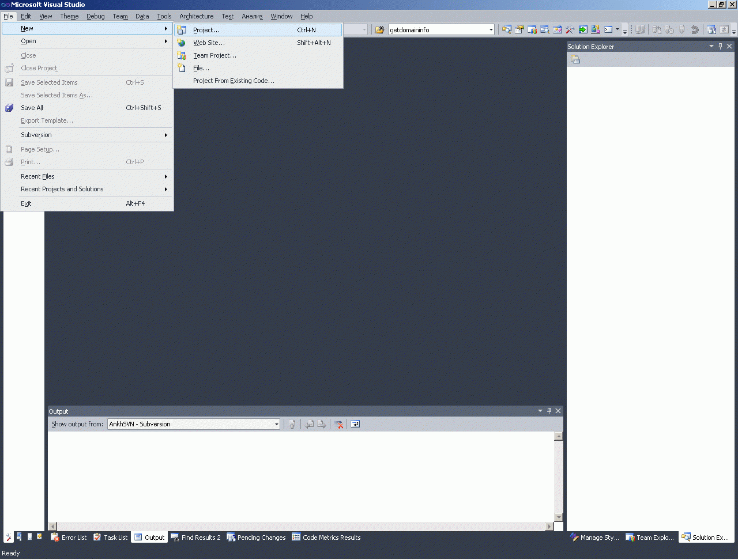Choose New Team Project menu item

tap(258, 55)
